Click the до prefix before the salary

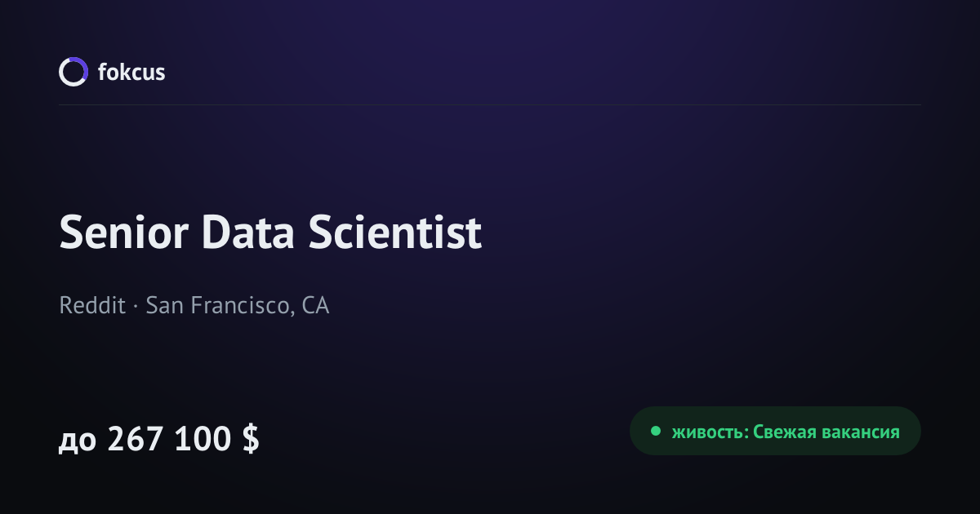coord(78,441)
